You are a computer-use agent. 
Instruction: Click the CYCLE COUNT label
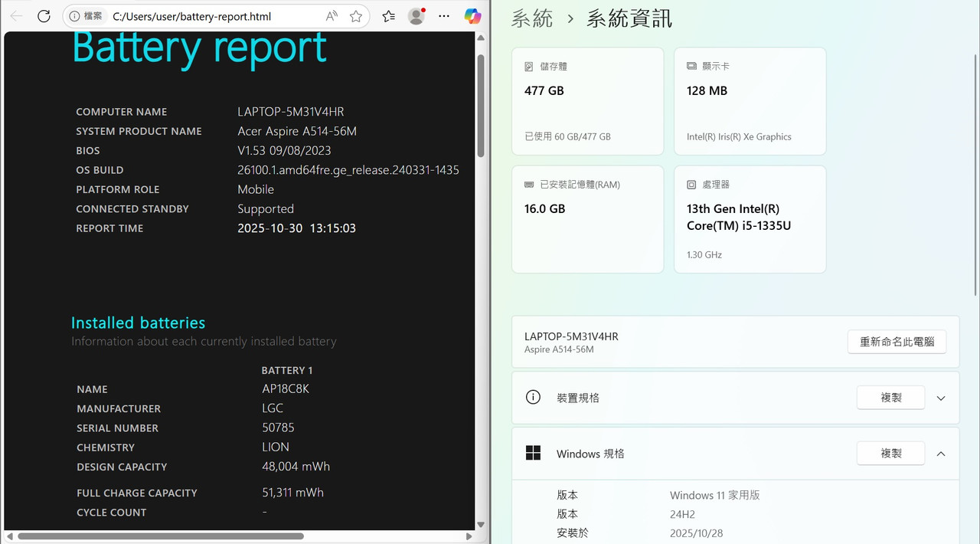pyautogui.click(x=112, y=513)
